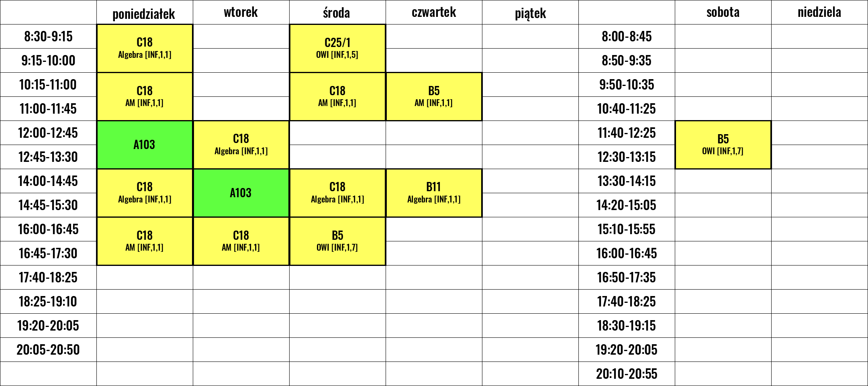
Task: Select Tuesday's C18 AM class block
Action: click(241, 241)
